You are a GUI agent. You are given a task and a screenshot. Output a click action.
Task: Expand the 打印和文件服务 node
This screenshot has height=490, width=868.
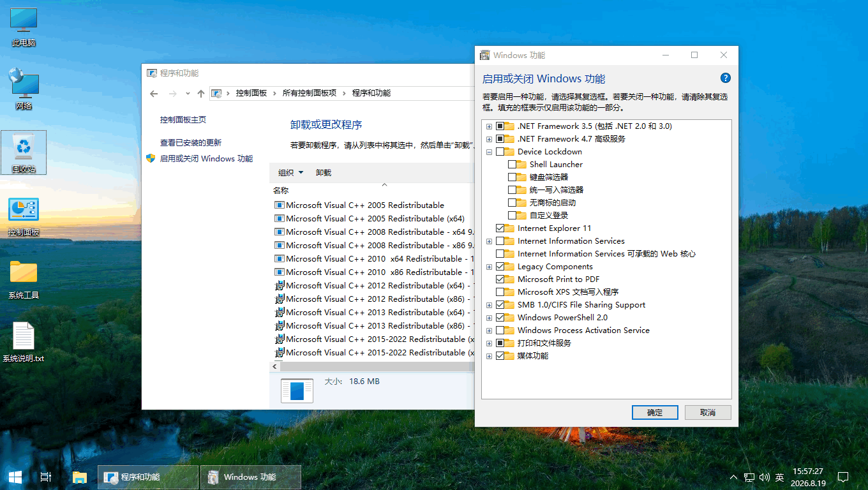[490, 343]
